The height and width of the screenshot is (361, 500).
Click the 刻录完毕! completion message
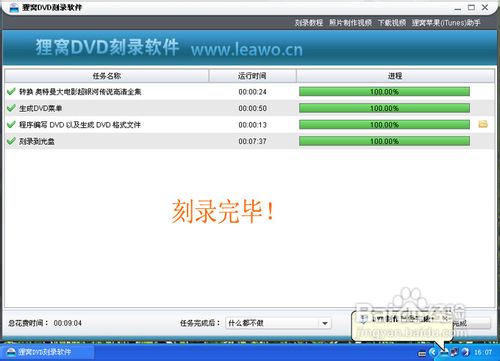tap(223, 211)
